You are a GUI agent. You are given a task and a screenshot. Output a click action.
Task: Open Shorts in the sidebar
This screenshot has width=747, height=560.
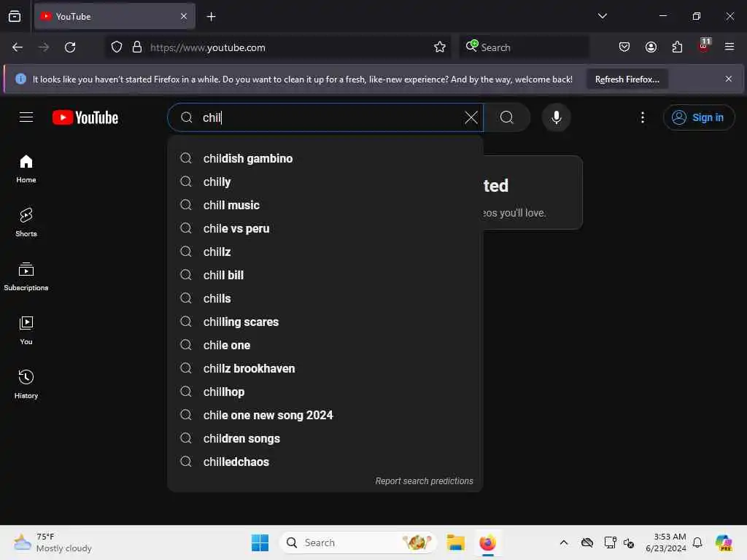[x=26, y=222]
